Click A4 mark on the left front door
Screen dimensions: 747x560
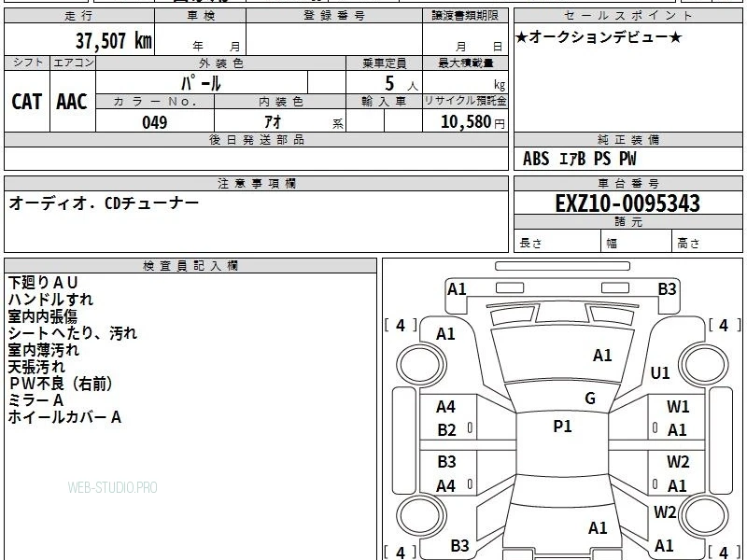pos(446,407)
